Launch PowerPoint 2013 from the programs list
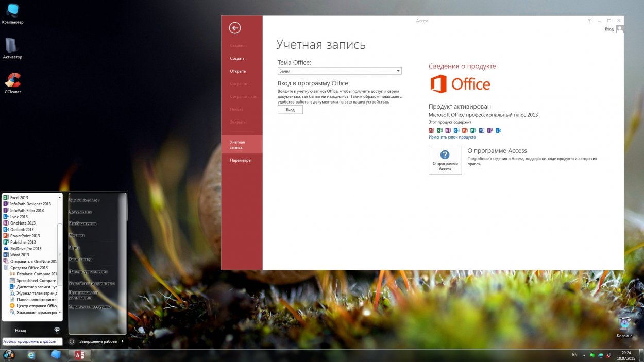The width and height of the screenshot is (644, 362). pyautogui.click(x=25, y=236)
